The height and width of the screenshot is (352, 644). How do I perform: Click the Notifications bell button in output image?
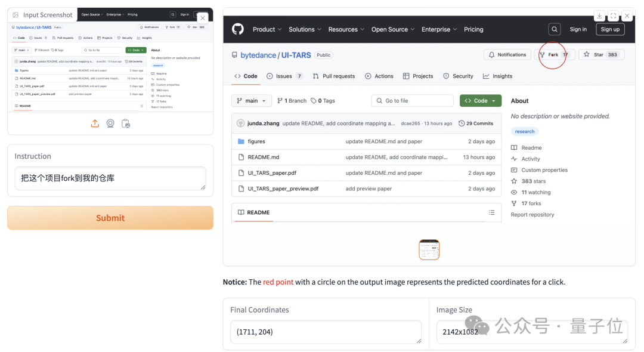tap(507, 55)
